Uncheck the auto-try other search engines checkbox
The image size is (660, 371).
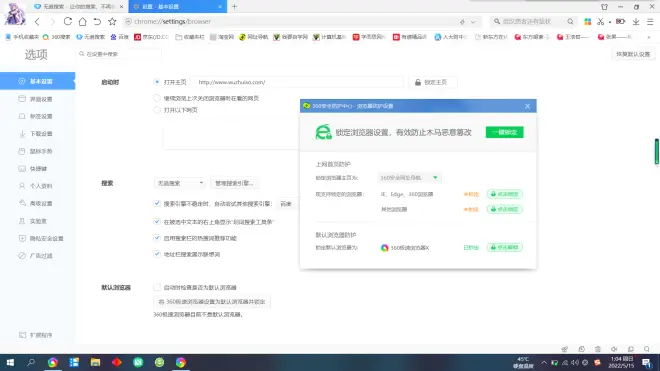point(157,203)
